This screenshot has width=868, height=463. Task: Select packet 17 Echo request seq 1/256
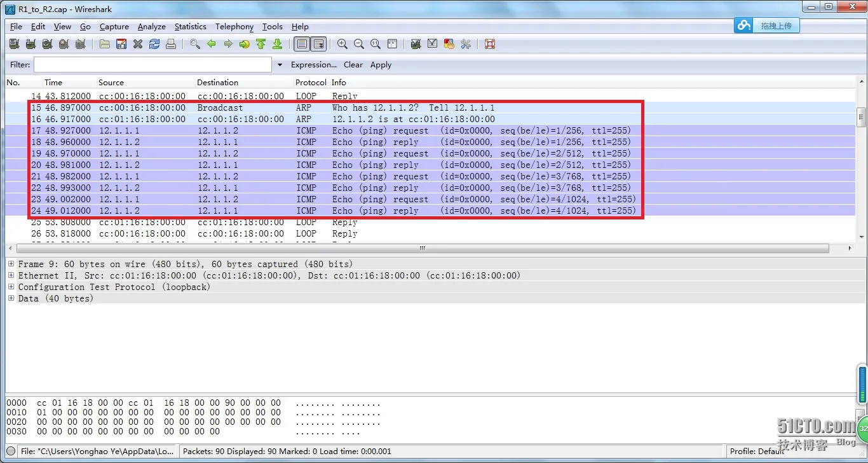(430, 131)
